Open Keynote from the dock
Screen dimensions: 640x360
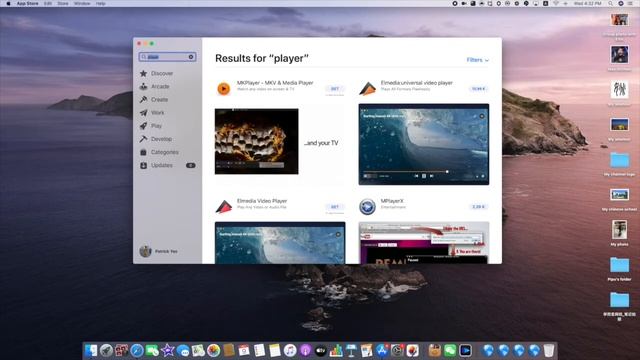coord(351,350)
